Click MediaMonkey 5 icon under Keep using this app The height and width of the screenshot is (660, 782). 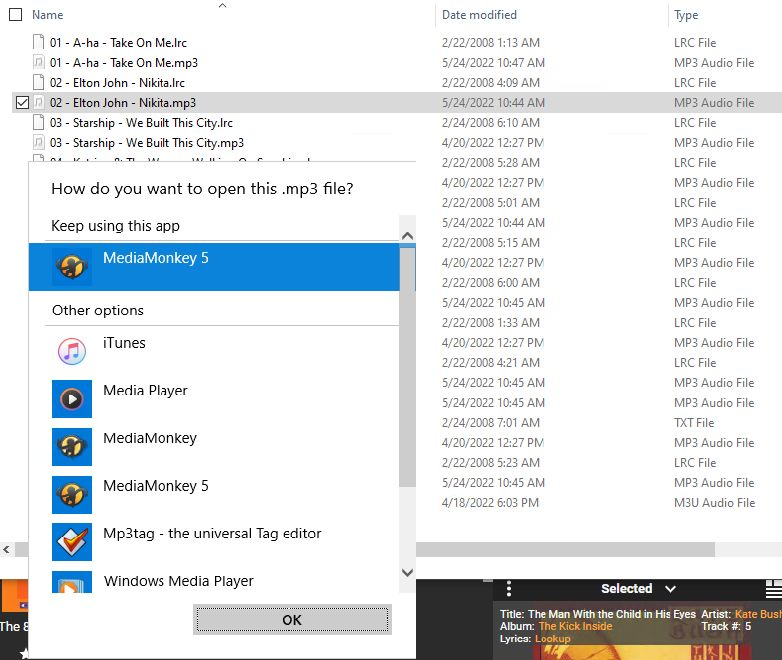[x=71, y=266]
